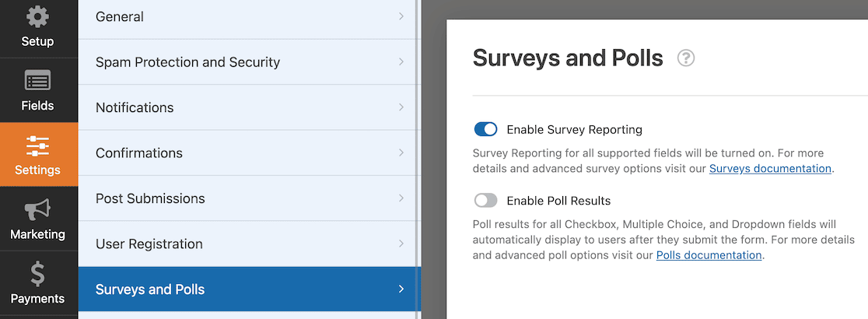Viewport: 868px width, 319px height.
Task: Select the Settings sliders icon
Action: [x=37, y=145]
